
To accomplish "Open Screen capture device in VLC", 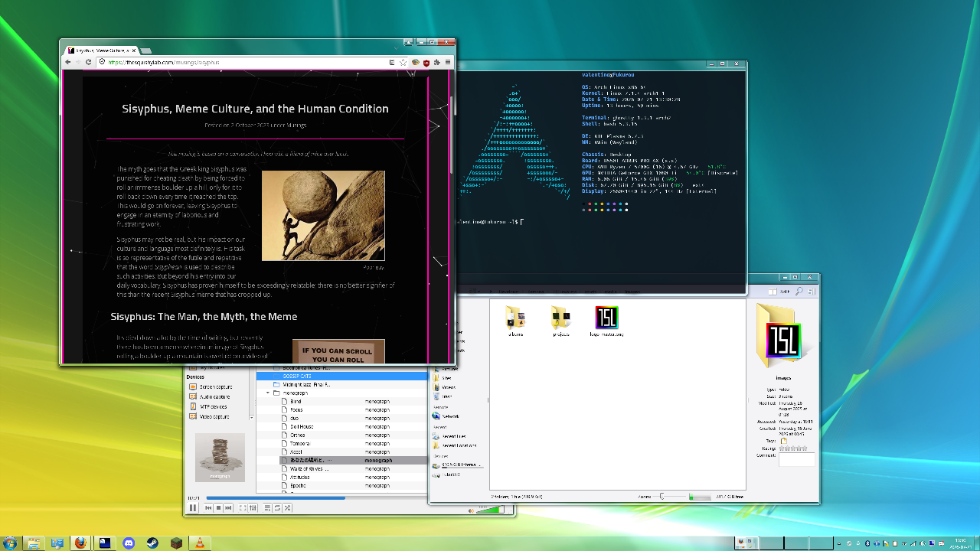I will point(210,386).
